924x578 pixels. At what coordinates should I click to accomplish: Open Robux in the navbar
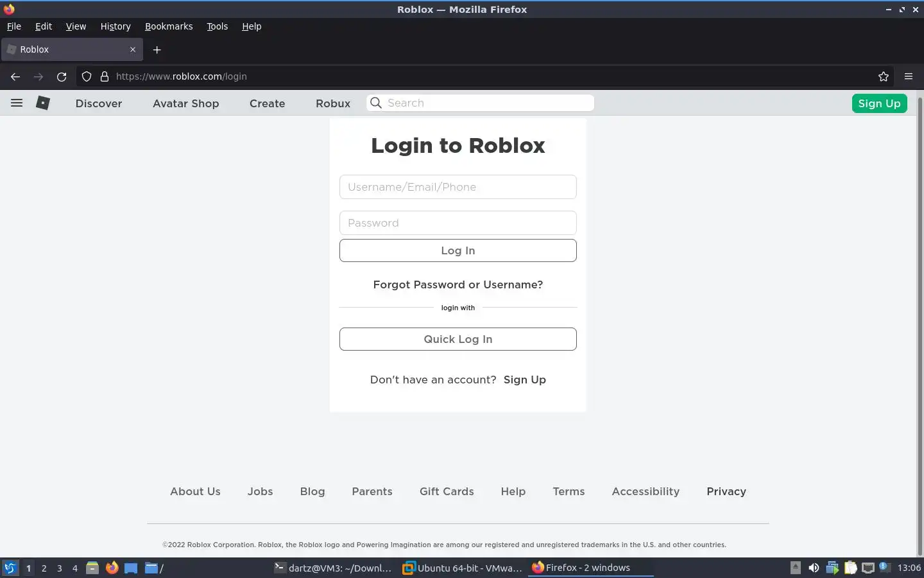pos(333,103)
